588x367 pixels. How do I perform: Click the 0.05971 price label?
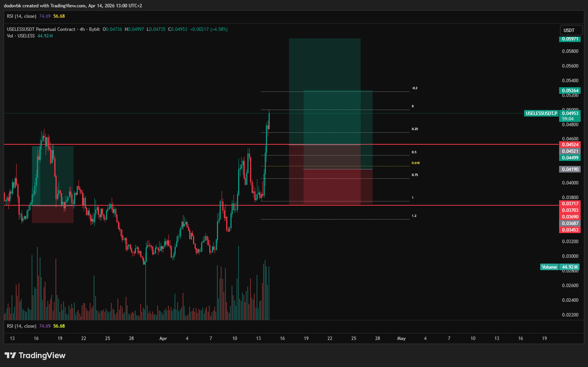point(569,38)
